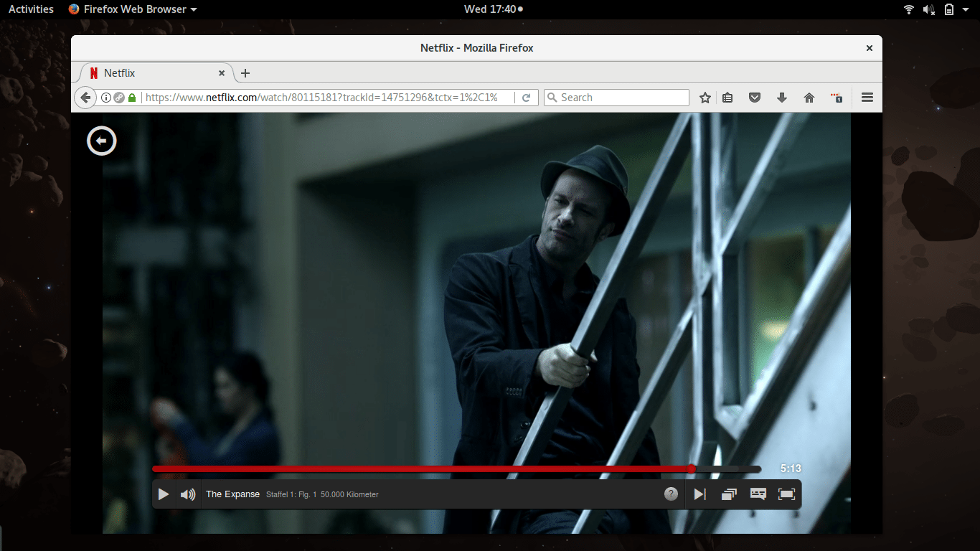Click the red extension icon in toolbar

pos(837,98)
